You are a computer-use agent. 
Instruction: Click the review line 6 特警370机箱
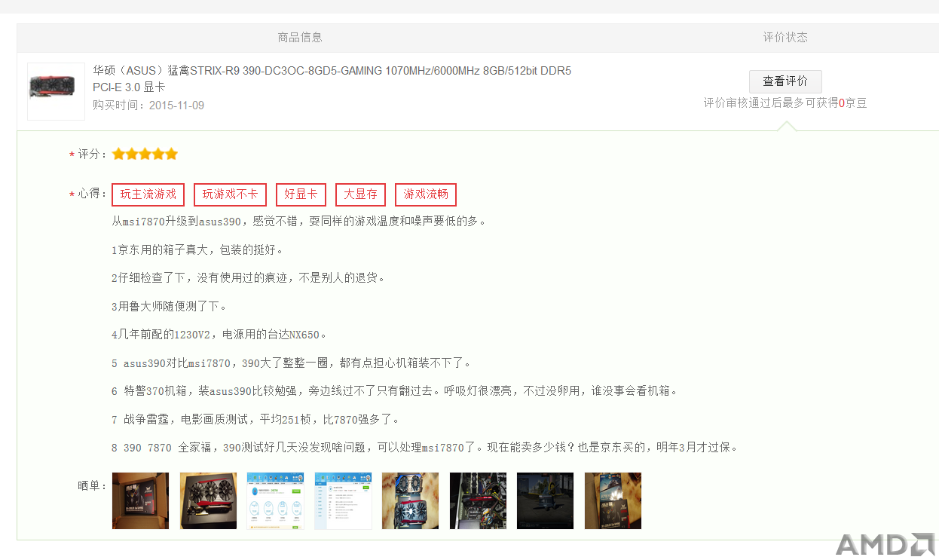(x=395, y=391)
